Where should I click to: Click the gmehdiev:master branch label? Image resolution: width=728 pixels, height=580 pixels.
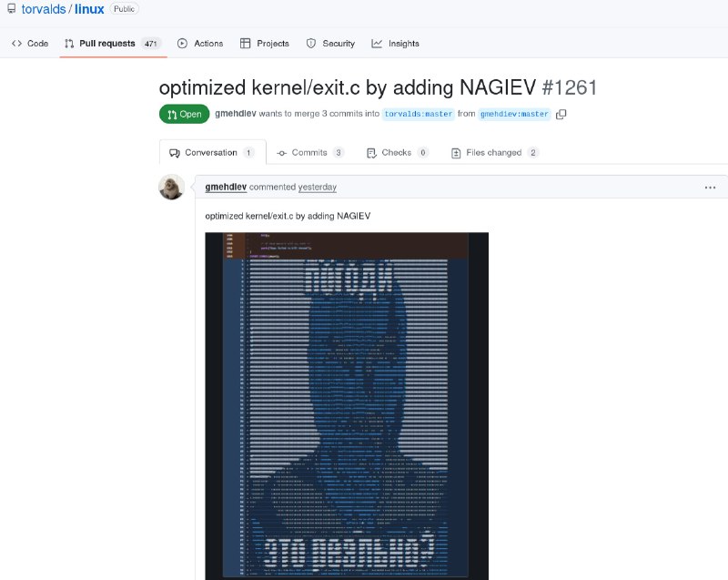(x=514, y=114)
